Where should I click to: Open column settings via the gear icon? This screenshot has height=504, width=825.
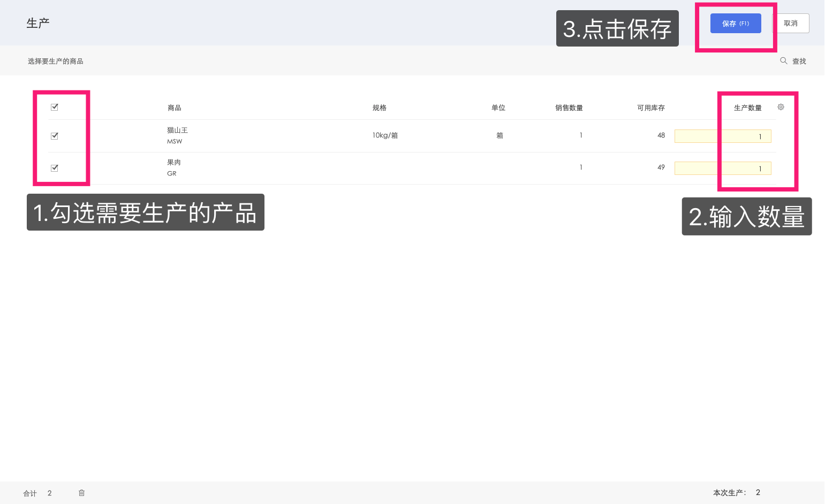pyautogui.click(x=781, y=107)
